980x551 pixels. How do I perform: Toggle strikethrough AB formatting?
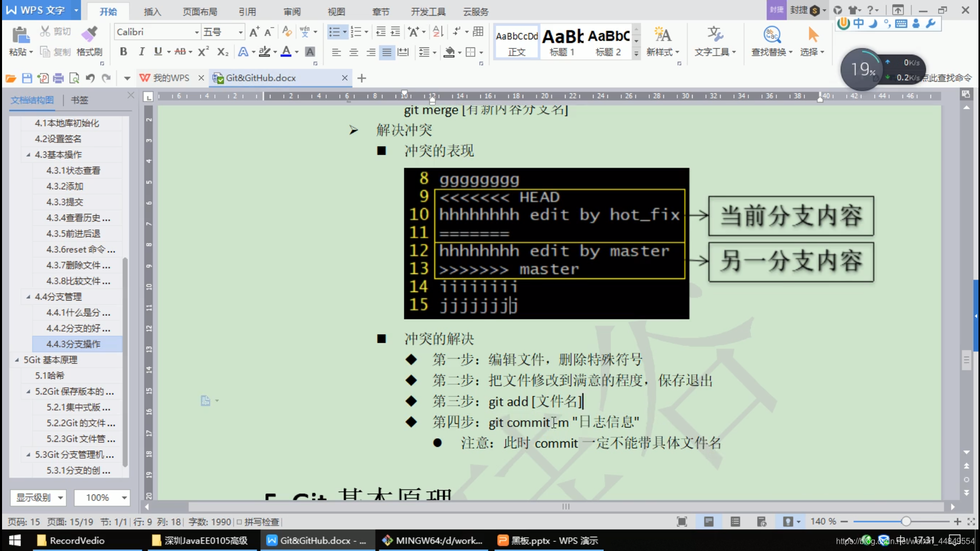[x=180, y=52]
